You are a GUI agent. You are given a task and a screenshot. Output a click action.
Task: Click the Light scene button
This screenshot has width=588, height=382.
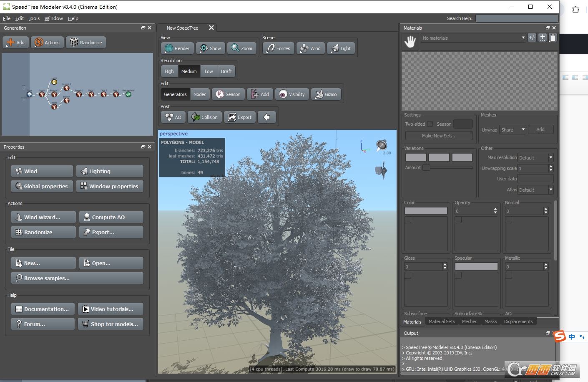tap(341, 48)
